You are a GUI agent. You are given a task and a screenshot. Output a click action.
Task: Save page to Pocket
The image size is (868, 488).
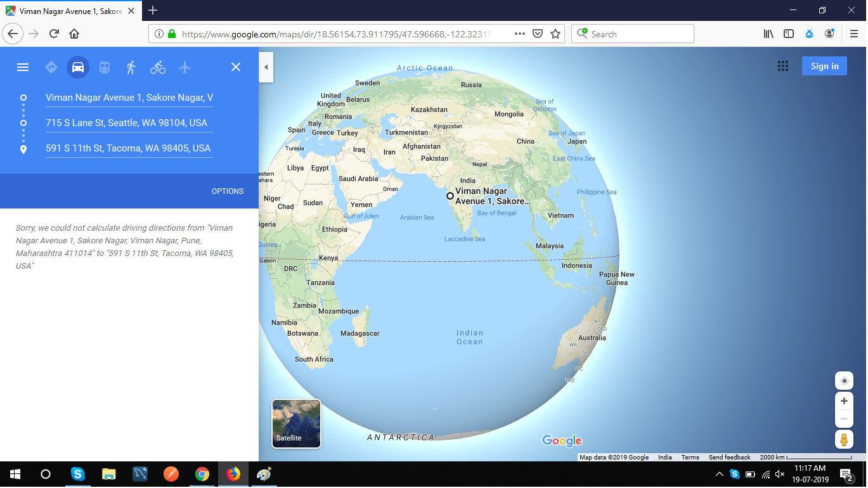tap(538, 34)
